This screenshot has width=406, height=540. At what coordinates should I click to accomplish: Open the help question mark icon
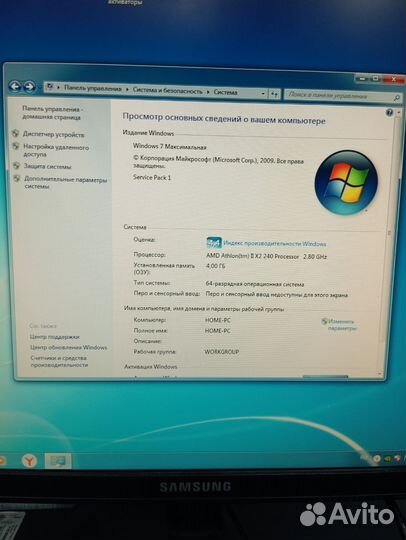coord(389,113)
